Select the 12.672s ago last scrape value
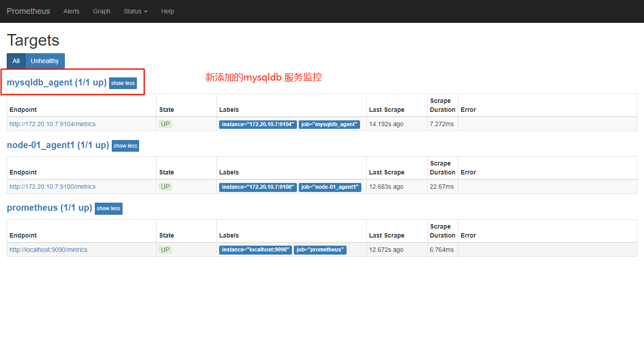644x353 pixels. (x=386, y=250)
